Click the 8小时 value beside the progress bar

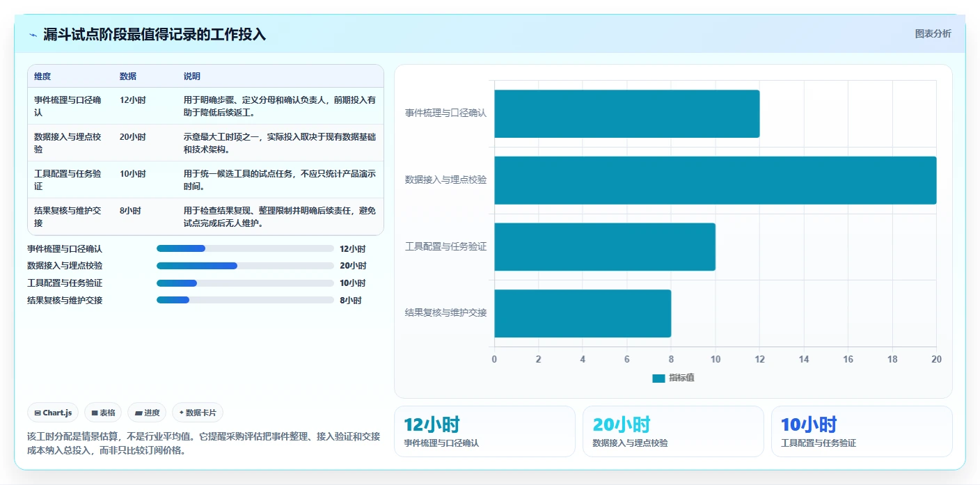(351, 301)
